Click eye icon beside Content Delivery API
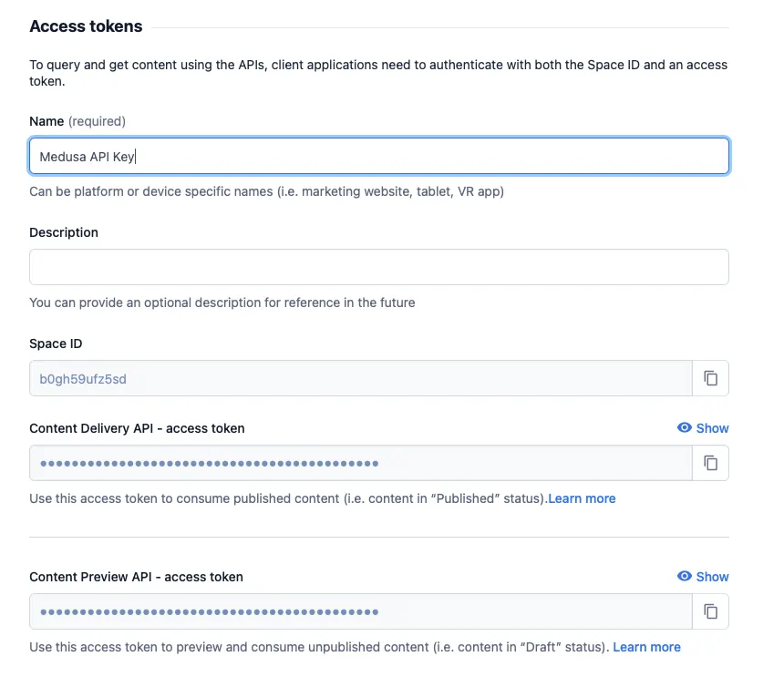Viewport: 784px width, 677px height. click(685, 427)
